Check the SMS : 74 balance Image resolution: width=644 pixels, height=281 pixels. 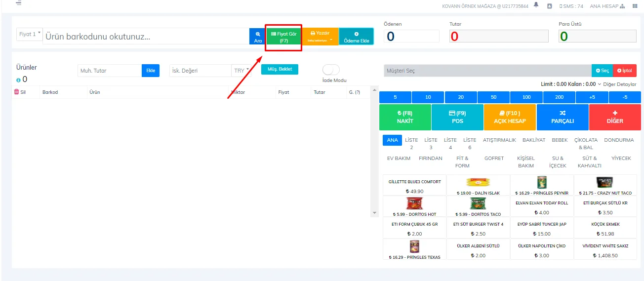571,6
